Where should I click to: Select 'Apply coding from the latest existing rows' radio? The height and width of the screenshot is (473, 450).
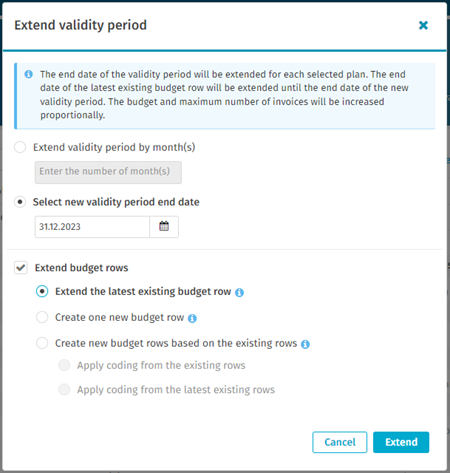[x=64, y=389]
